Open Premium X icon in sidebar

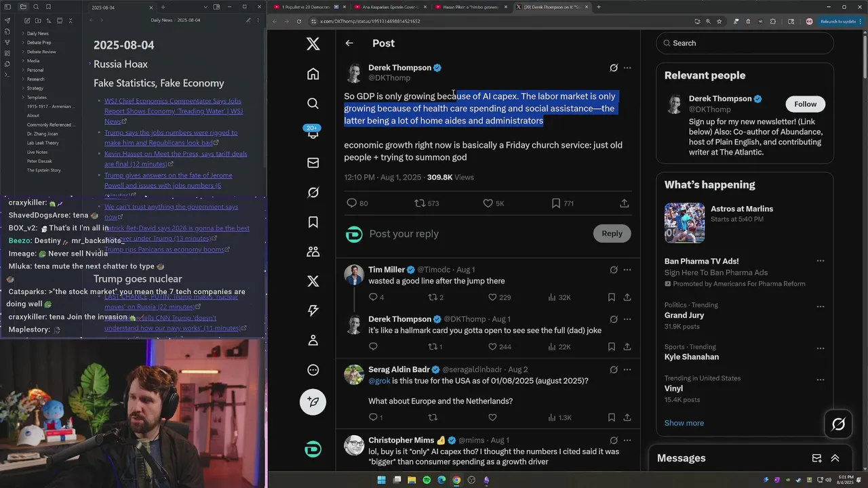313,281
